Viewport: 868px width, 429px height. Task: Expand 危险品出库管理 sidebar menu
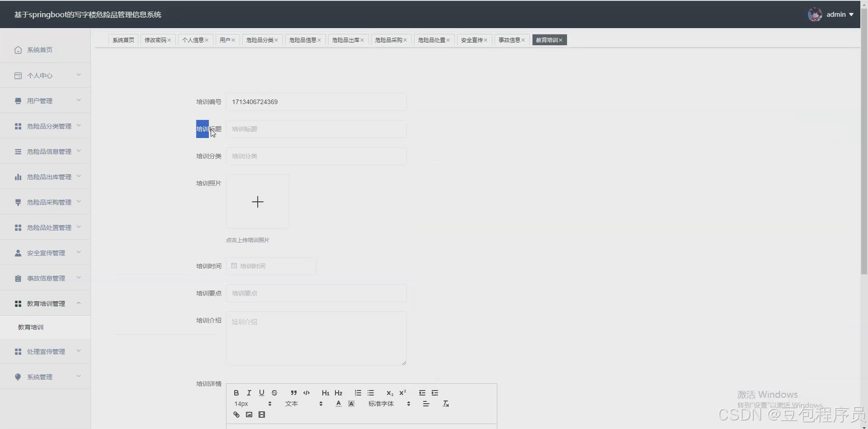tap(45, 176)
